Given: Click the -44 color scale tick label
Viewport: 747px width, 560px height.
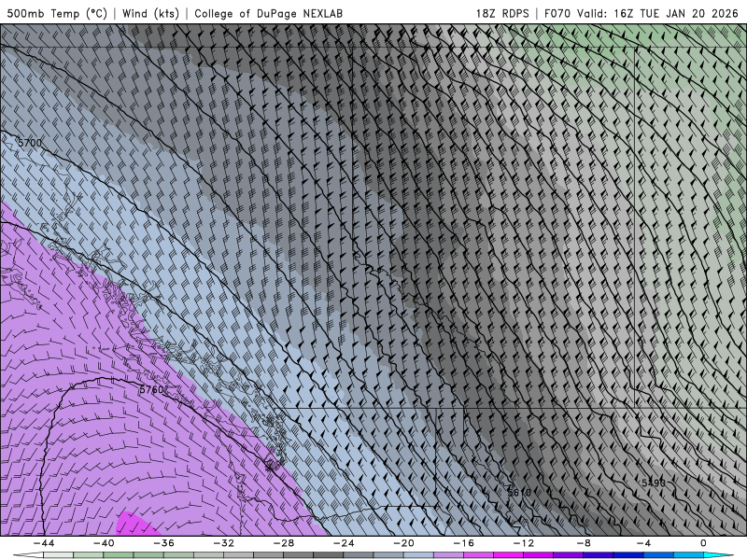Looking at the screenshot, I should coord(44,543).
